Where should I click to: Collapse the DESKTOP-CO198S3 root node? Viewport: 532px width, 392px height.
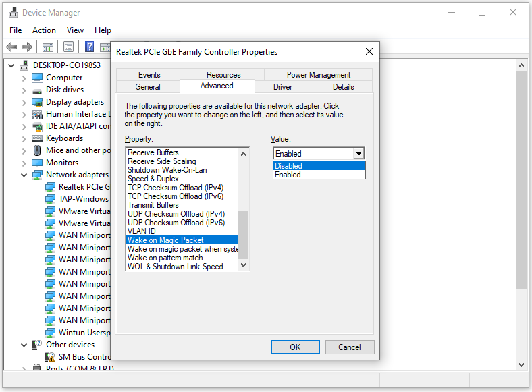[11, 65]
